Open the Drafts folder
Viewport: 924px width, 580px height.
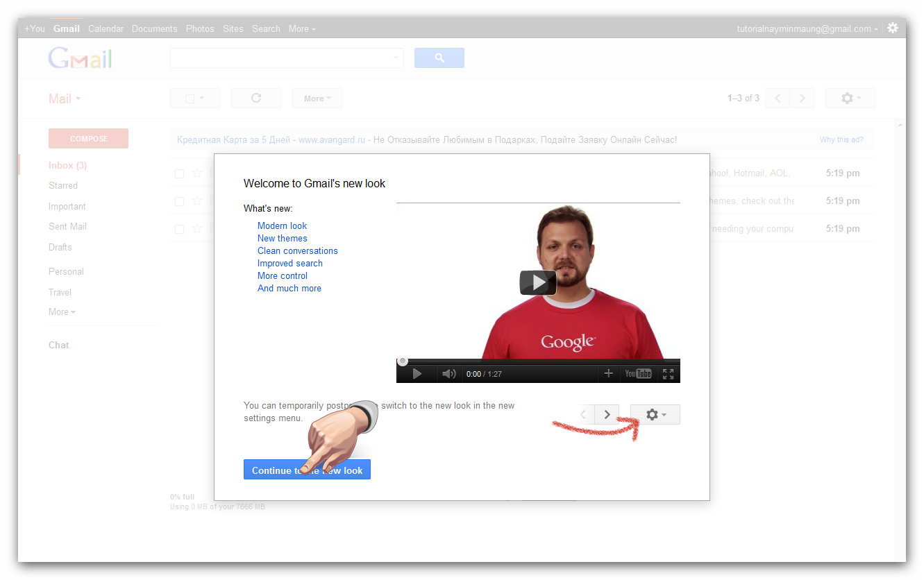pos(60,247)
